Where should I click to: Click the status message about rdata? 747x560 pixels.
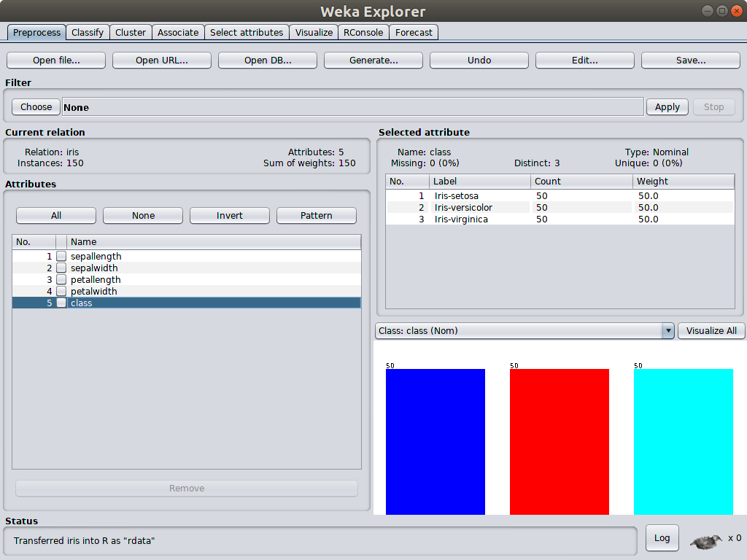(85, 540)
